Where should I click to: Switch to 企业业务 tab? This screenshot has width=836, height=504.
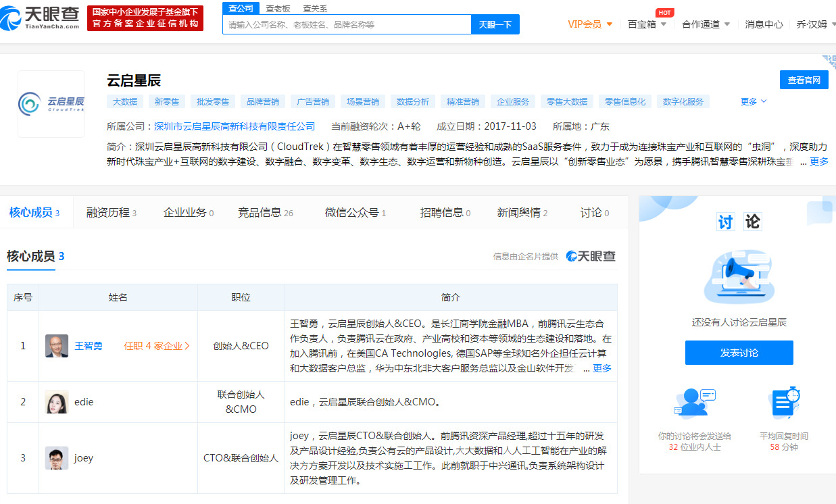pyautogui.click(x=189, y=212)
